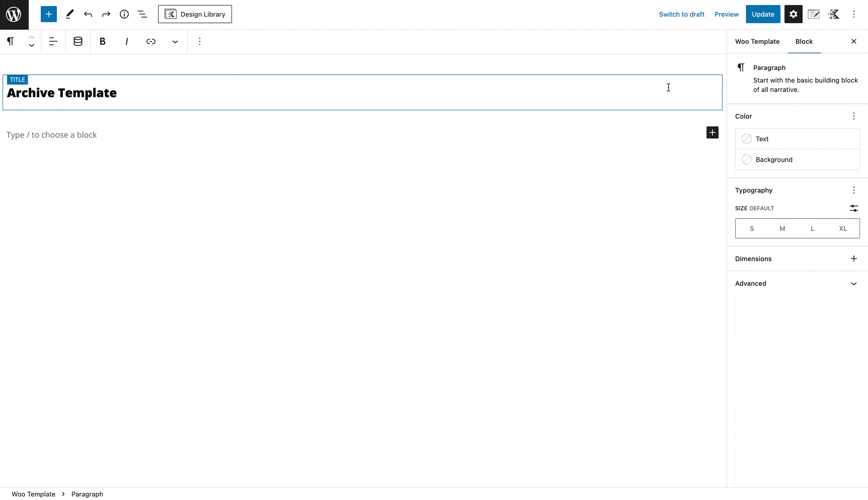Open more text formatting options chevron
The image size is (868, 500).
[175, 41]
